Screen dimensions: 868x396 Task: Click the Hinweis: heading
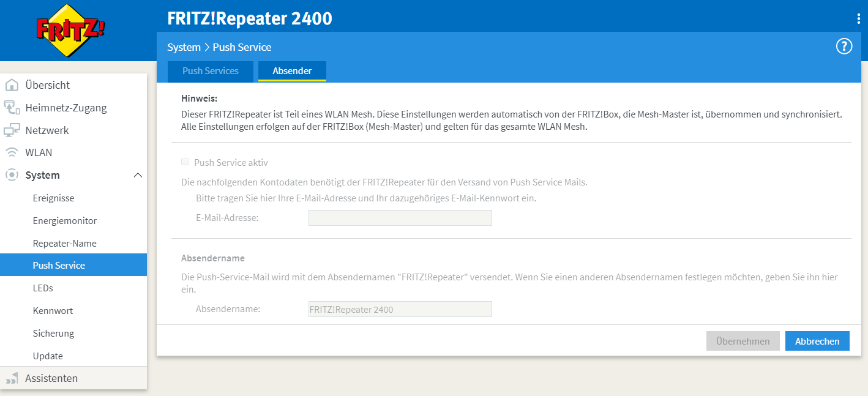[x=200, y=98]
